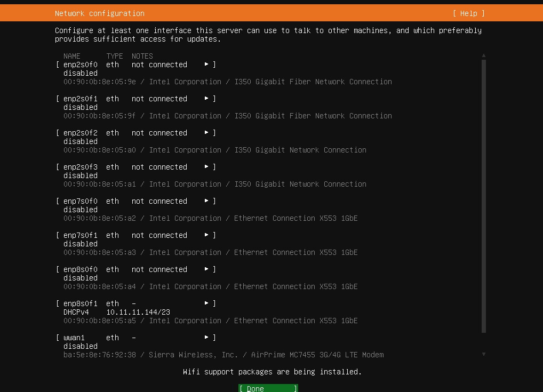The height and width of the screenshot is (392, 543).
Task: Expand the enp7s0f0 interface menu arrow
Action: click(206, 201)
